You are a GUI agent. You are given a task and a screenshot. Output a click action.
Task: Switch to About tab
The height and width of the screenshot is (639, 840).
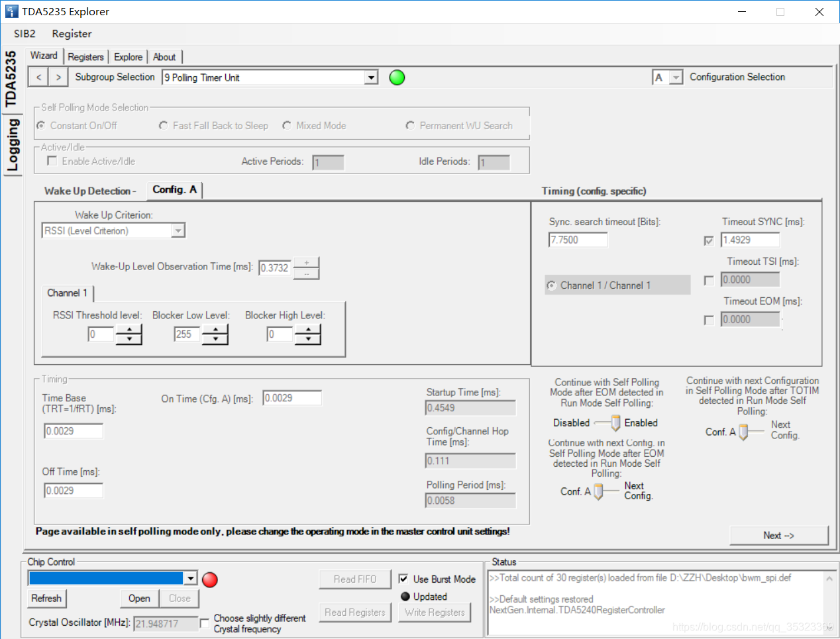[x=164, y=57]
